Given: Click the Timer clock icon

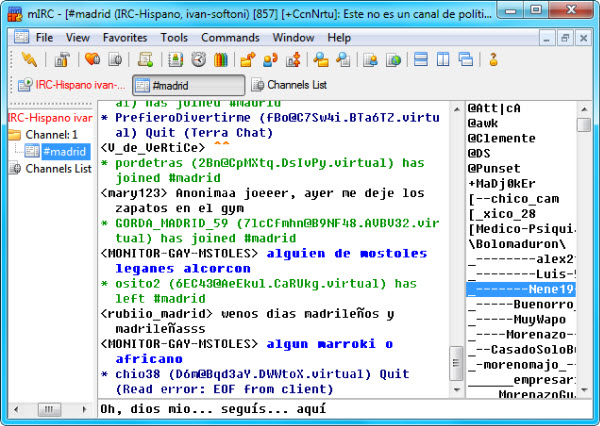Looking at the screenshot, I should coord(198,59).
